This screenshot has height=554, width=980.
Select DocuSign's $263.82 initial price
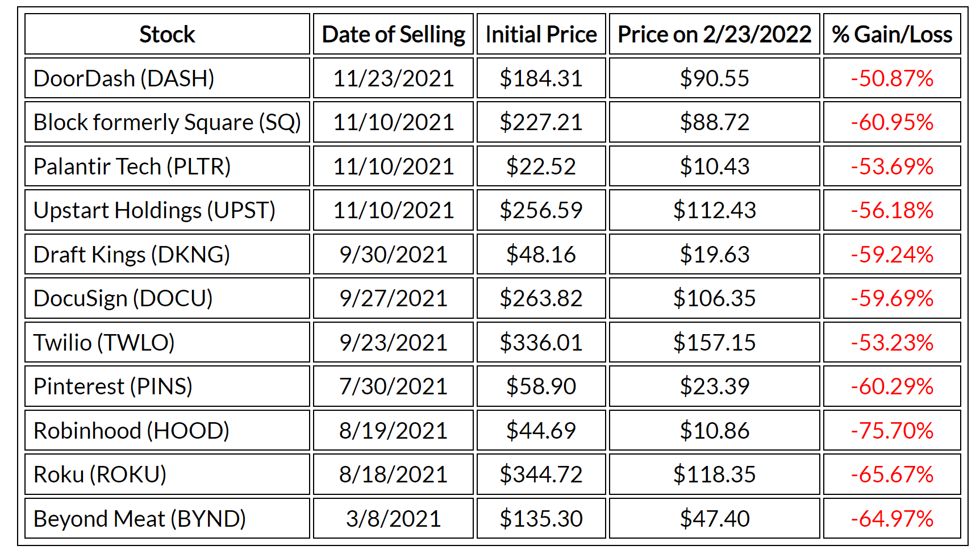541,298
